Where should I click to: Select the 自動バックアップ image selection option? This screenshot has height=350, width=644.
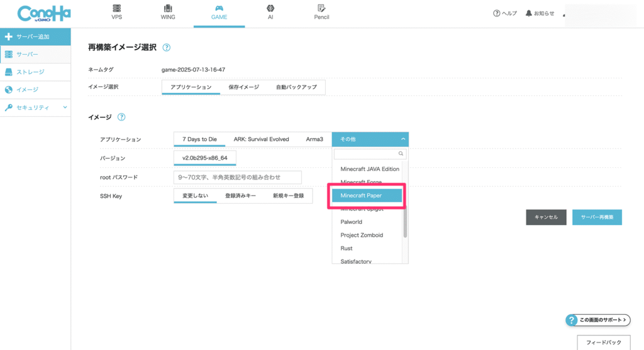click(x=297, y=87)
